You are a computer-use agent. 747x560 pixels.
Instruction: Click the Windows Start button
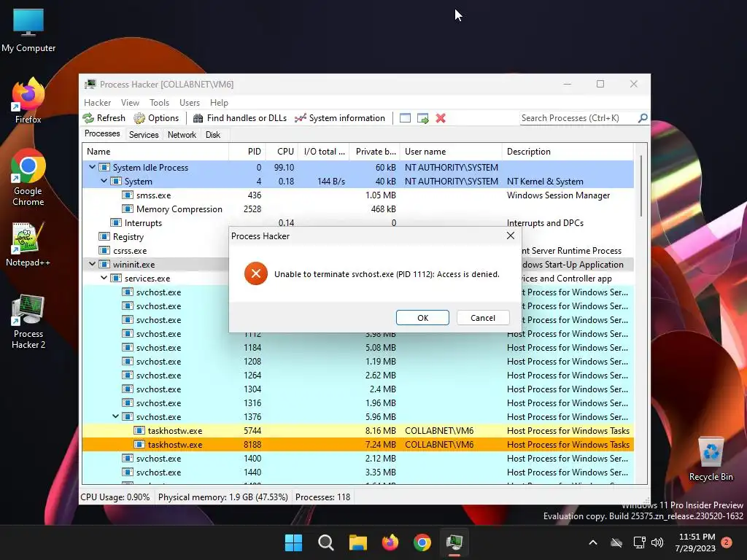[293, 542]
